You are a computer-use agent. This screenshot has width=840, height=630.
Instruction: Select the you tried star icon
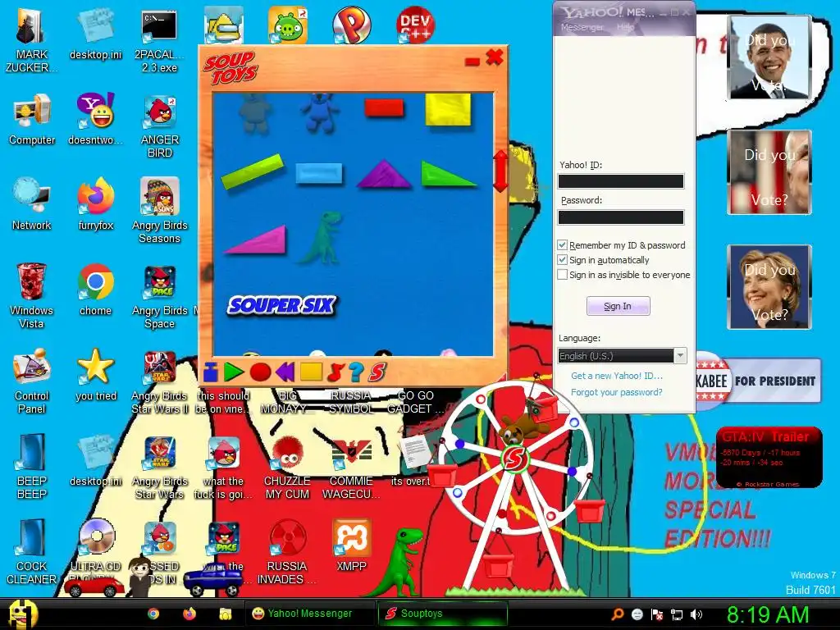pyautogui.click(x=95, y=375)
